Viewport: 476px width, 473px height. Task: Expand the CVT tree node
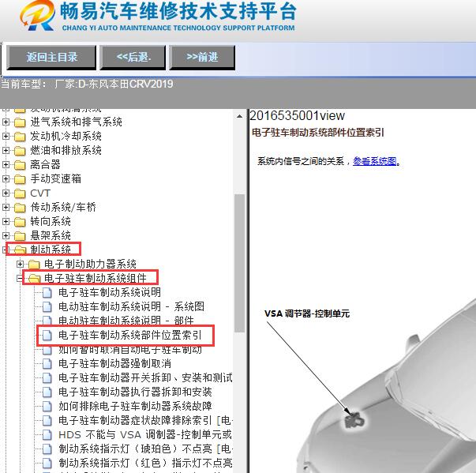point(6,193)
